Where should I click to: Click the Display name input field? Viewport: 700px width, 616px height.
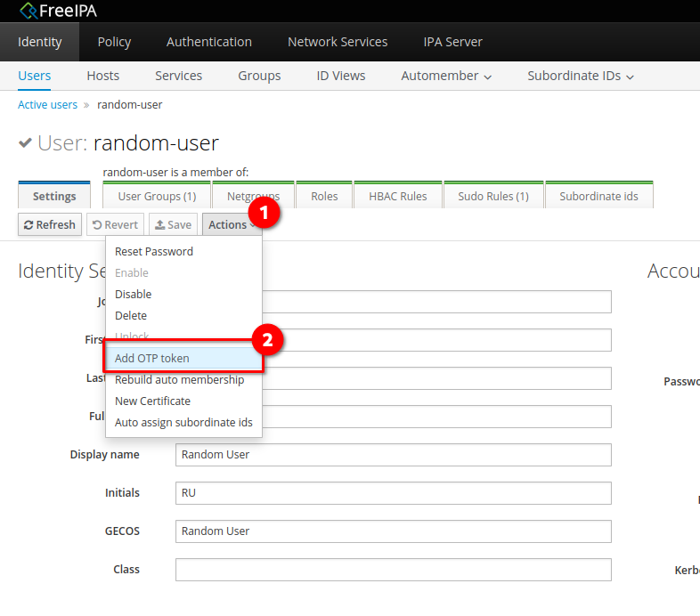[x=394, y=455]
